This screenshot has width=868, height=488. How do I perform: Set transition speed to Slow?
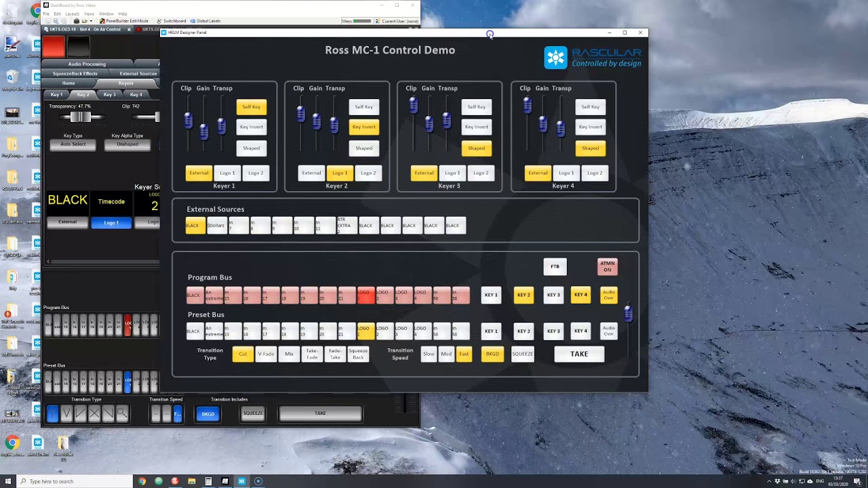click(x=429, y=354)
